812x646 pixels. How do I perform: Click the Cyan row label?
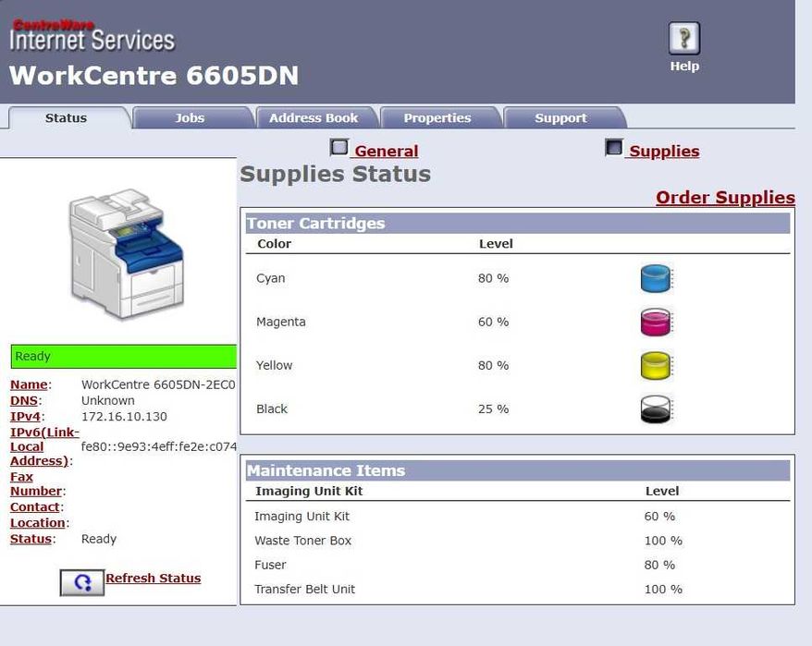coord(271,278)
